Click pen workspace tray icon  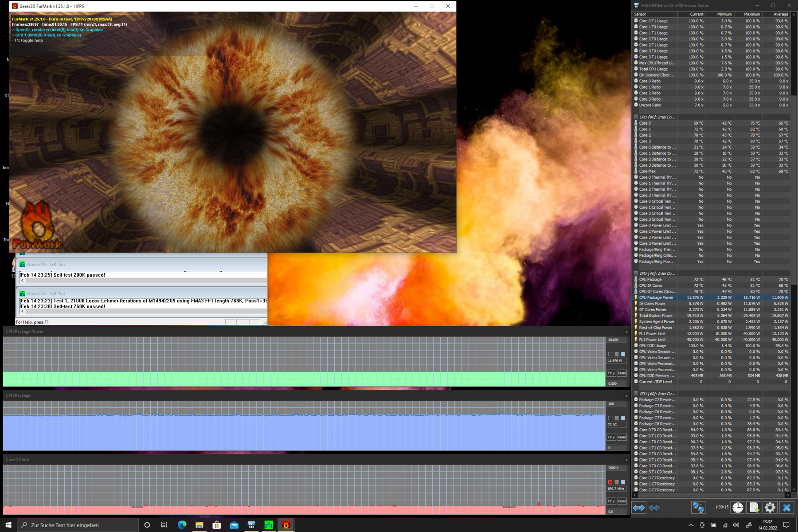tap(749, 525)
